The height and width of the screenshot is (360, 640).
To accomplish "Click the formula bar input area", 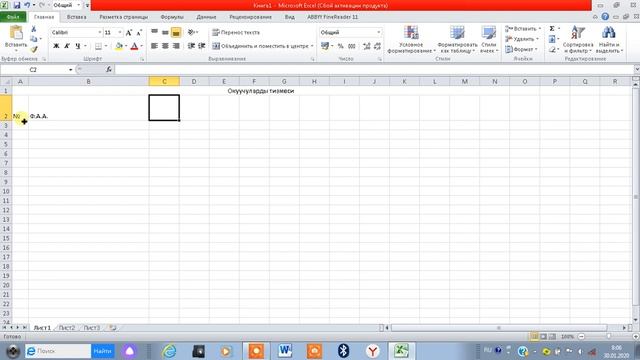I will click(373, 70).
